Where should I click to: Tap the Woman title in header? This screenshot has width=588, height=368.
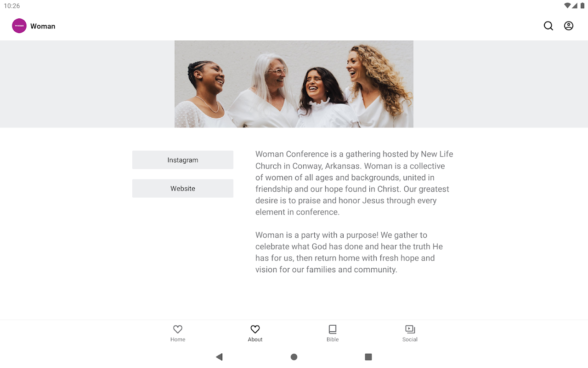click(x=43, y=26)
